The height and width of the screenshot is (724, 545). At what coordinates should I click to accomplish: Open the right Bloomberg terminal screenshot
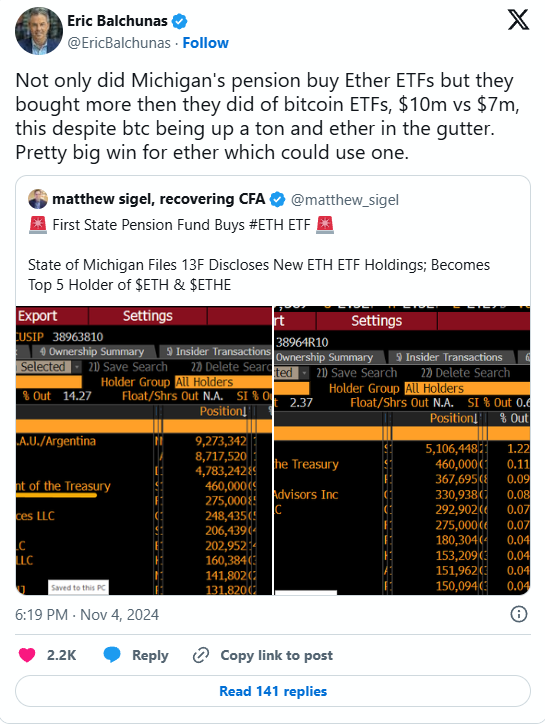pyautogui.click(x=402, y=450)
